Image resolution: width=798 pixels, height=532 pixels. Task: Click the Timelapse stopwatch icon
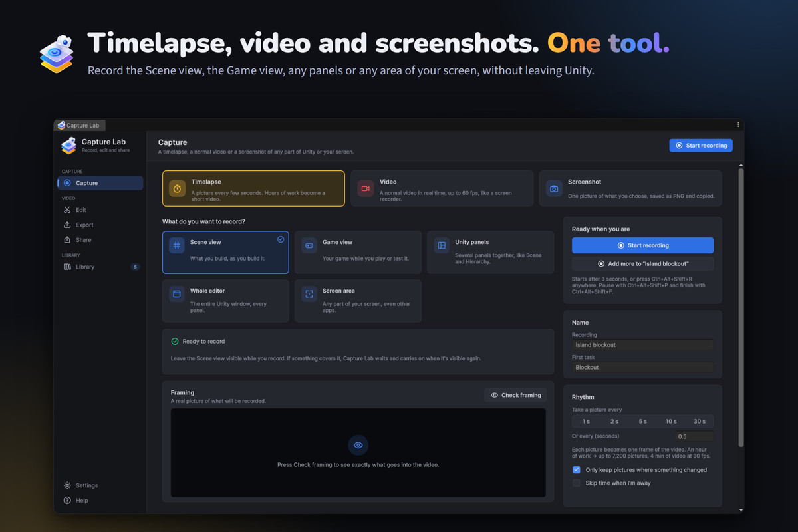click(x=178, y=189)
